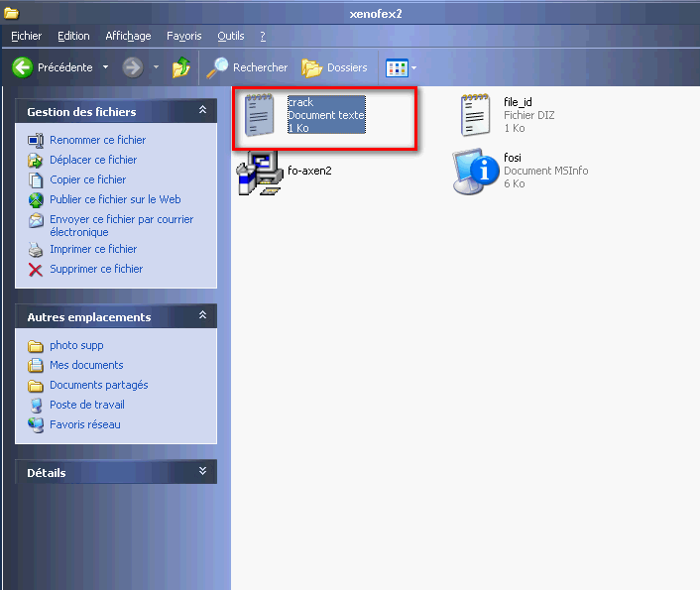Screen dimensions: 700x590
Task: Click the move file icon
Action: pyautogui.click(x=36, y=160)
